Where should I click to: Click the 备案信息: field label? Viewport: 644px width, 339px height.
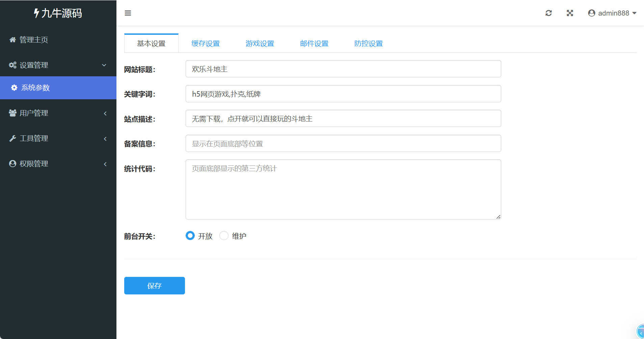click(140, 144)
